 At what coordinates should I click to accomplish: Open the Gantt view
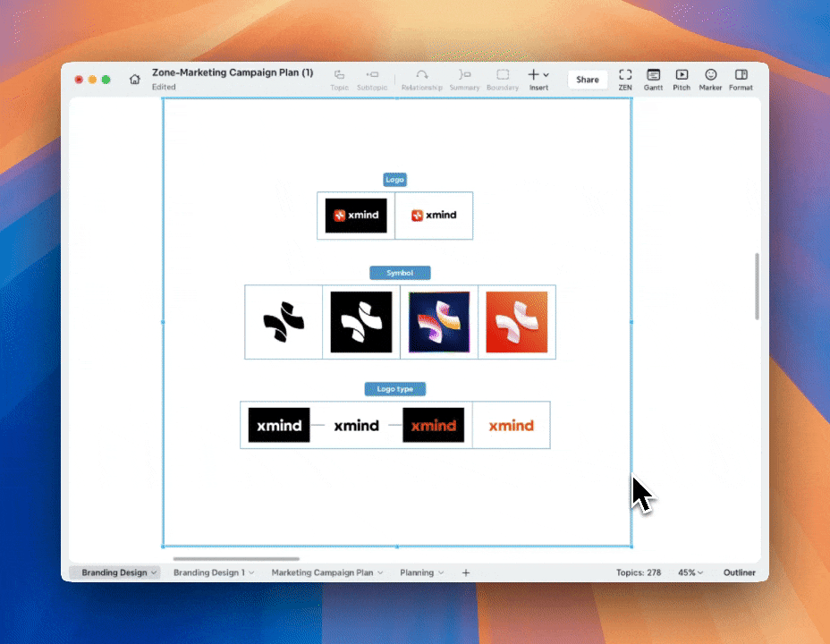click(653, 80)
